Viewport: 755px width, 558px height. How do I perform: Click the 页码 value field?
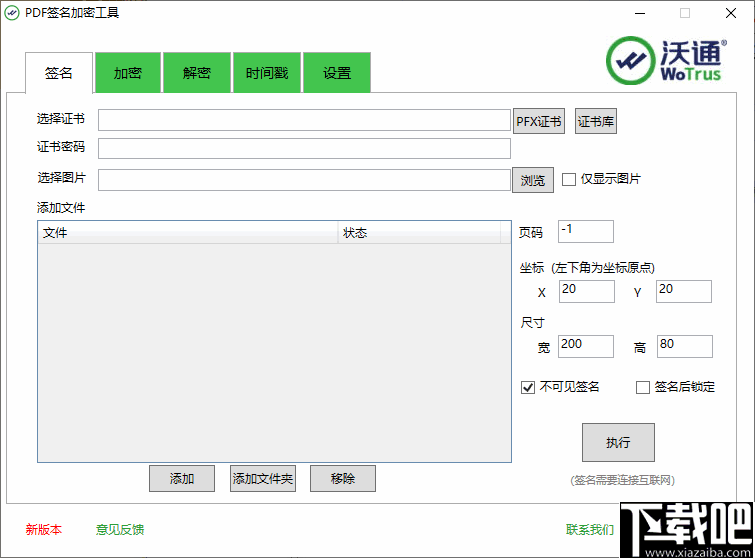pyautogui.click(x=586, y=232)
